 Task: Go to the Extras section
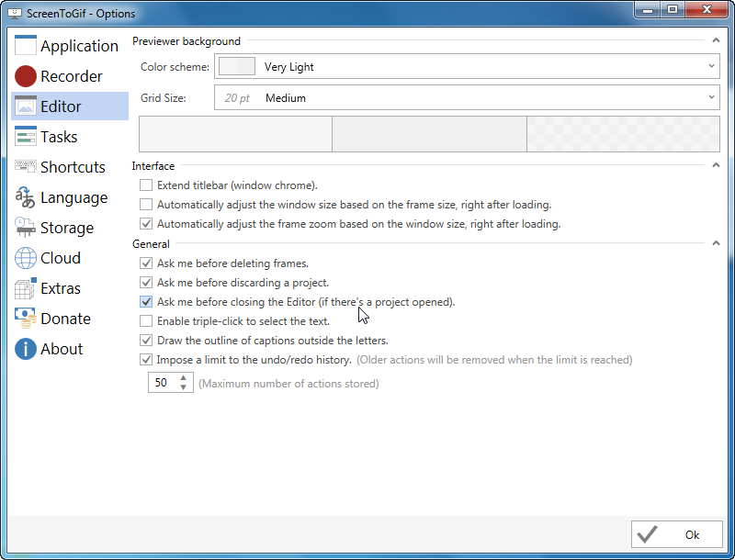[x=70, y=288]
